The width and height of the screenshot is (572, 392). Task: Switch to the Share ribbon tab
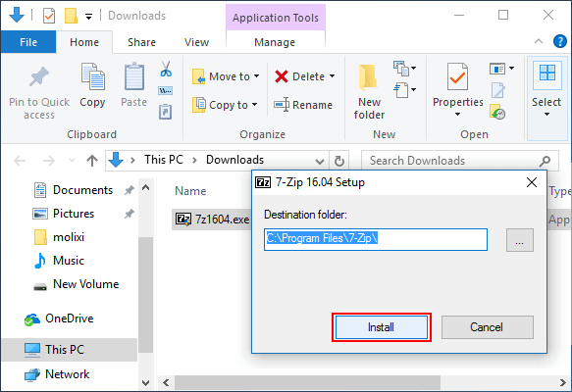[141, 42]
